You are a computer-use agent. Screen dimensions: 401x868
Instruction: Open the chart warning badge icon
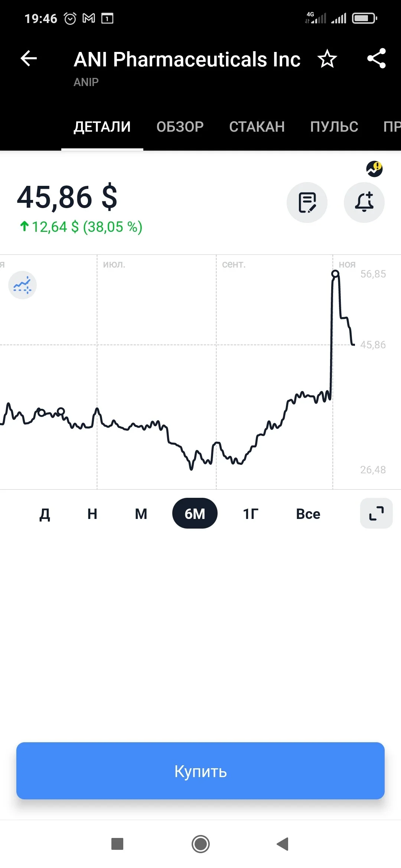374,169
